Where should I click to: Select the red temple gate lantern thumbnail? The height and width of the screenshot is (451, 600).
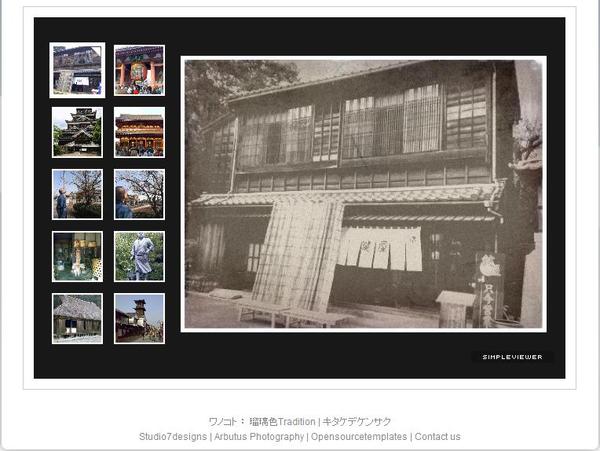pos(139,70)
